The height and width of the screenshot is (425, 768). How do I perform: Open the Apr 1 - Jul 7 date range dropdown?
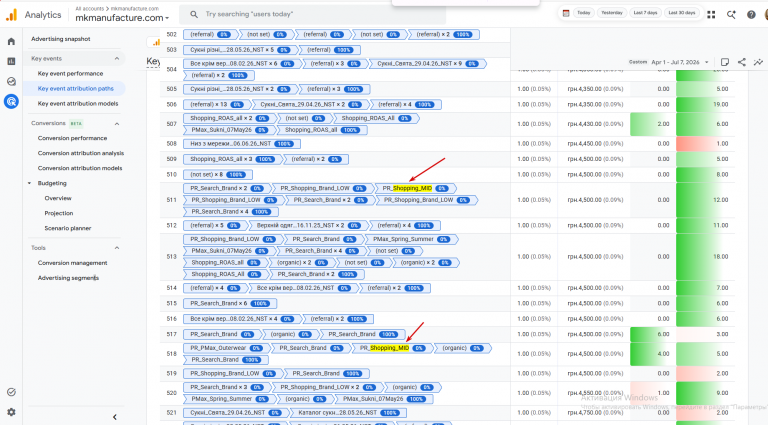pyautogui.click(x=680, y=62)
